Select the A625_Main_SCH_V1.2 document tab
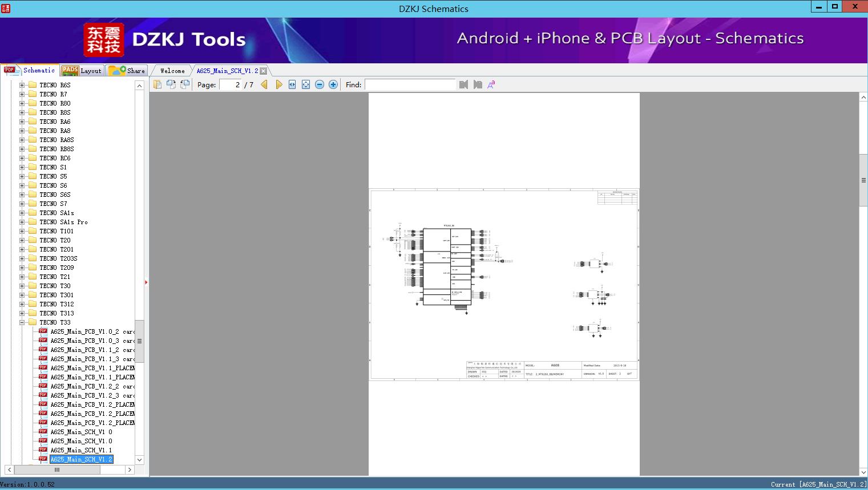The height and width of the screenshot is (490, 868). click(227, 71)
